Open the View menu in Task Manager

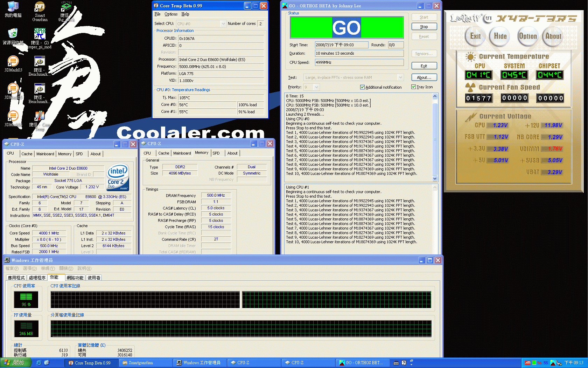48,268
